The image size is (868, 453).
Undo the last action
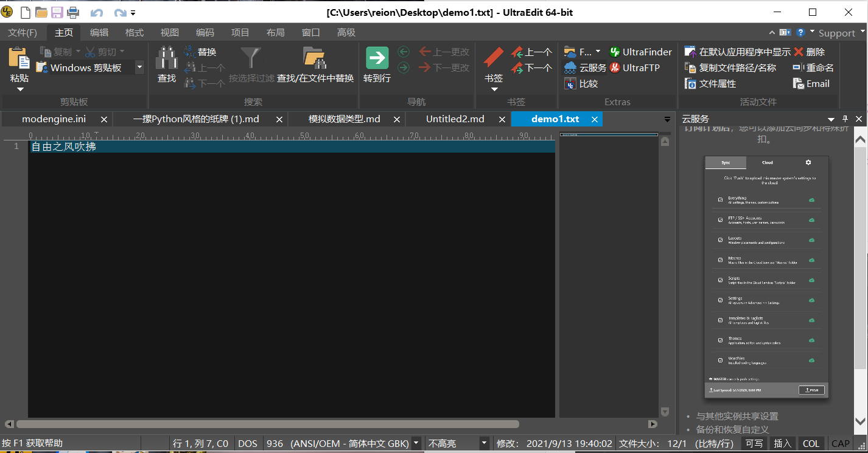(97, 13)
